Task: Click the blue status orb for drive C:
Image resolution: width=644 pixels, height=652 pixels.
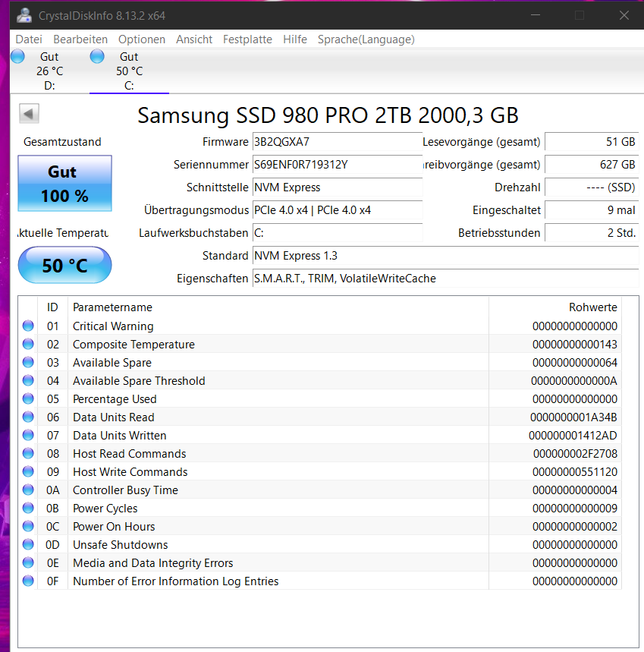Action: click(97, 57)
